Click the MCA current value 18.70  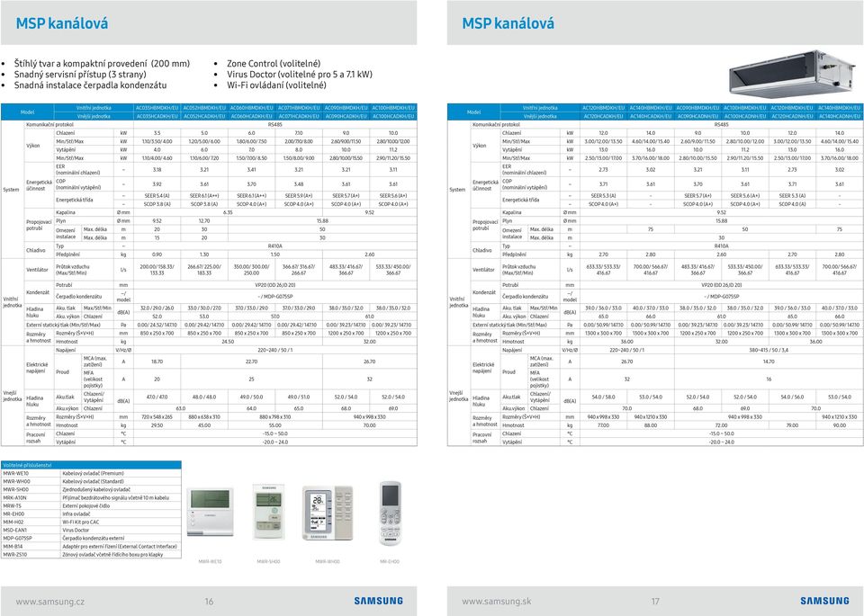point(157,362)
